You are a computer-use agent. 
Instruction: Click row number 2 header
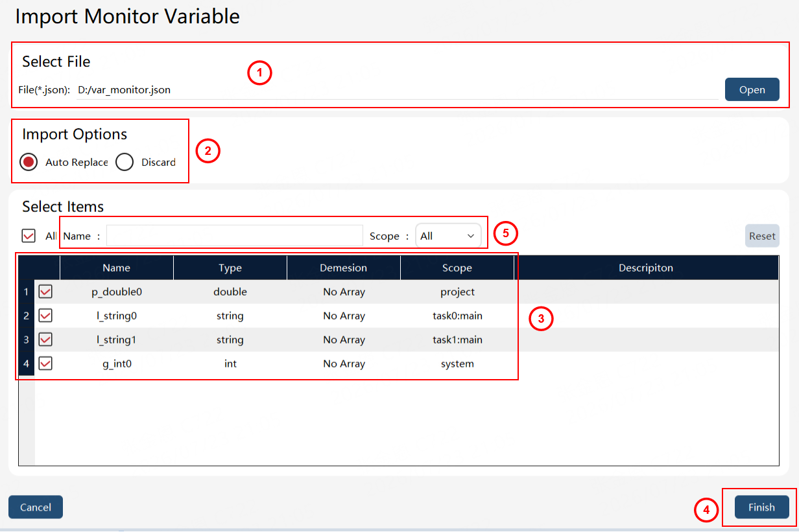point(27,316)
